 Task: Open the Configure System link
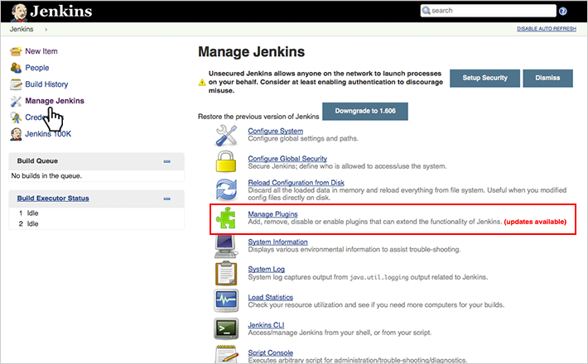click(x=275, y=131)
